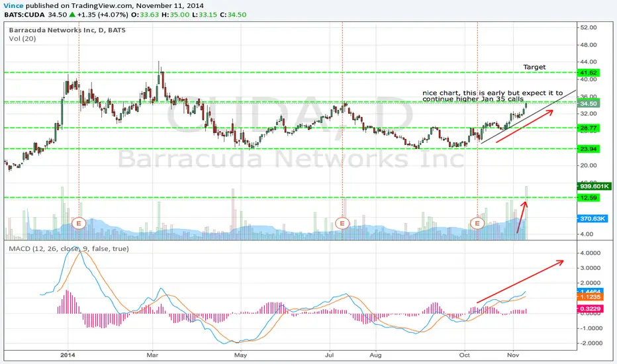Click the 48.00 price axis tick

coord(589,45)
